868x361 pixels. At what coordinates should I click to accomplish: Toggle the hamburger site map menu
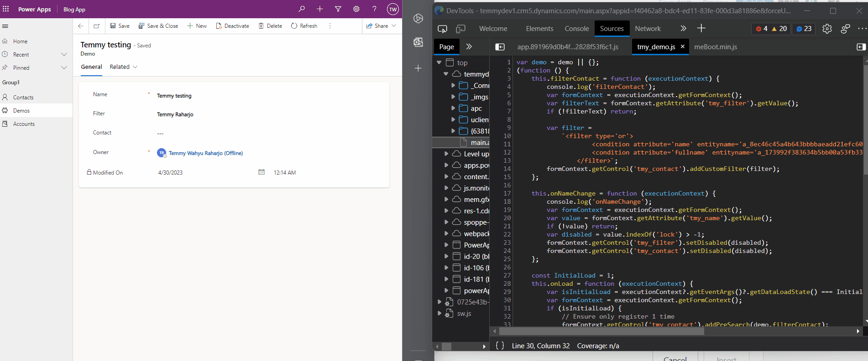[5, 26]
